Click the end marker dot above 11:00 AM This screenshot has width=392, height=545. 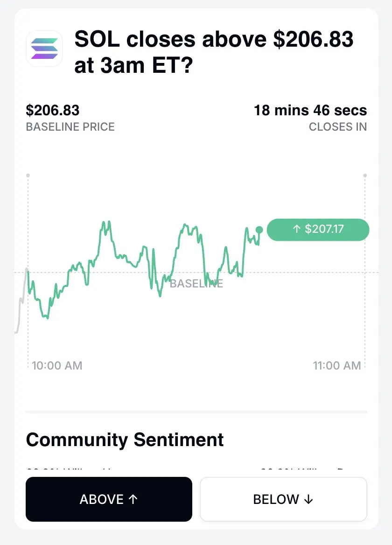coord(365,175)
